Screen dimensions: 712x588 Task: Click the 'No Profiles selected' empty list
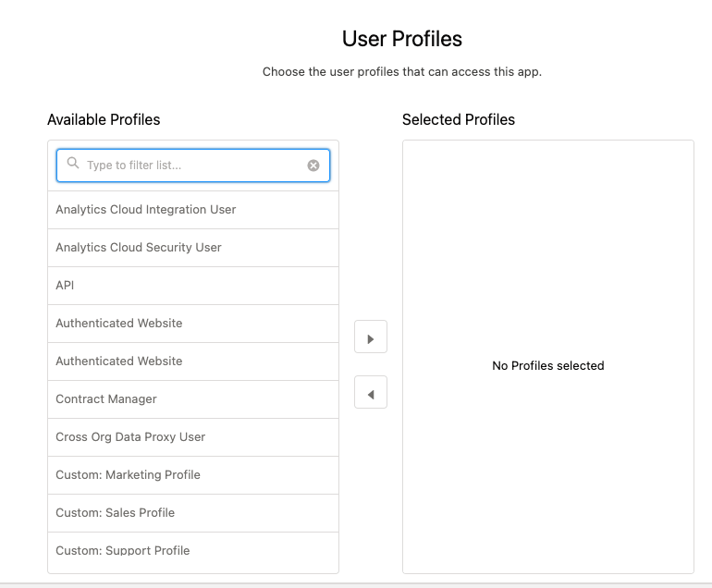(547, 366)
